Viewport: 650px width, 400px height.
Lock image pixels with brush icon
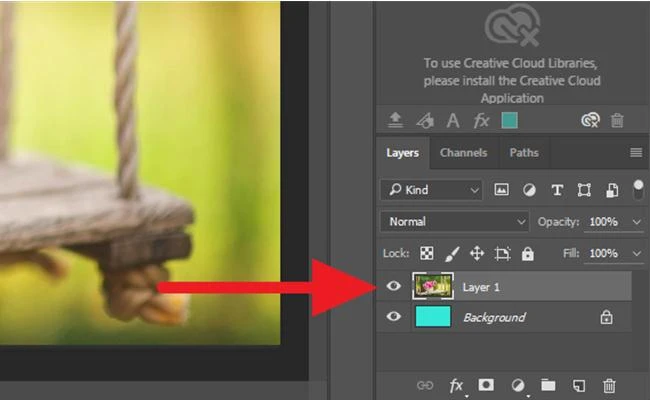(x=452, y=254)
